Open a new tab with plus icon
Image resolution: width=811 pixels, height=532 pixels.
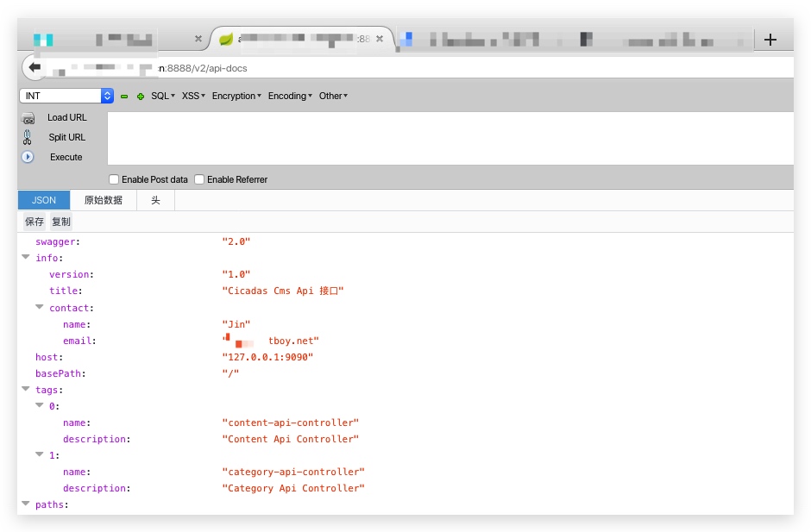(x=770, y=40)
